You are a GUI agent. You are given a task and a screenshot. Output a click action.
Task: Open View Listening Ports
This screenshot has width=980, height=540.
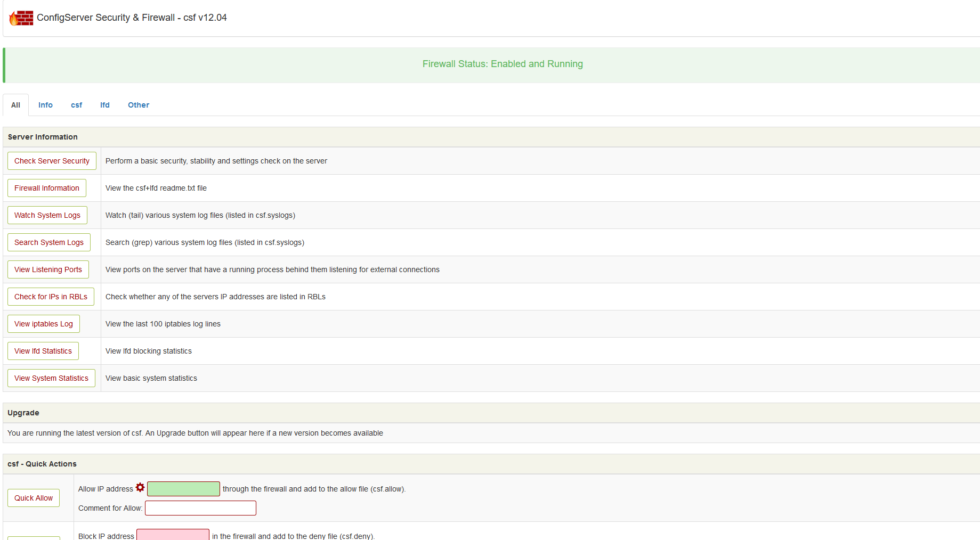48,269
